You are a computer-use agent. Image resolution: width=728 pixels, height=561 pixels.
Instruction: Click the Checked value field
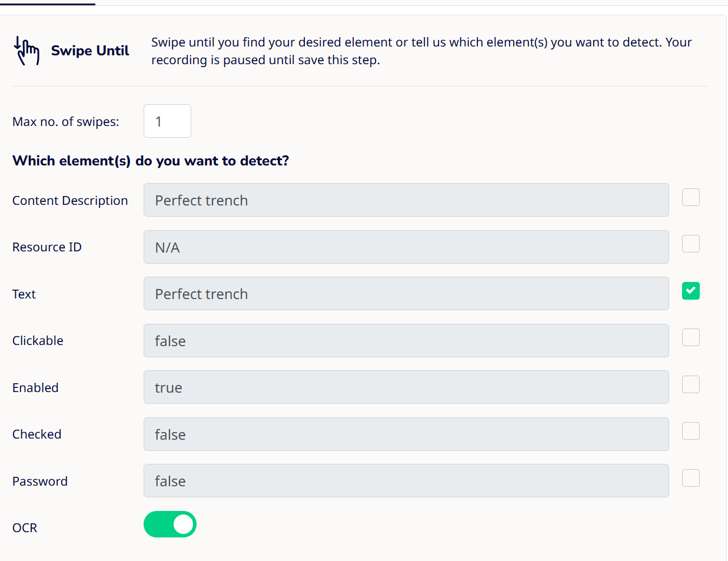pos(406,434)
